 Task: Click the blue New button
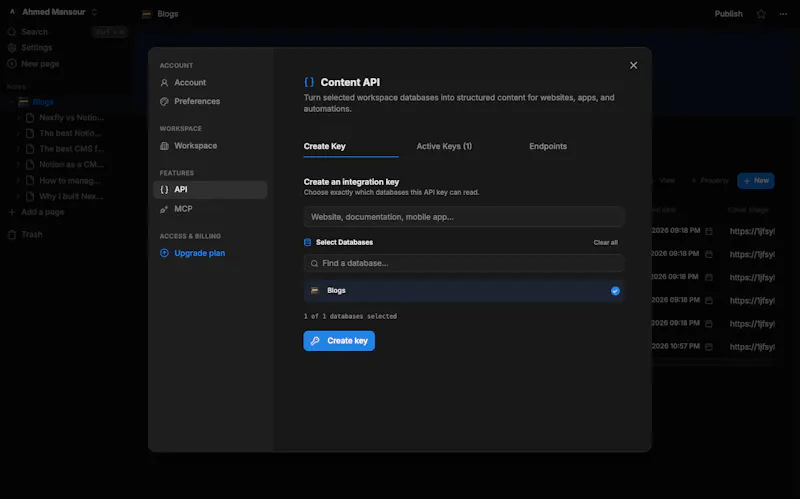click(x=756, y=181)
